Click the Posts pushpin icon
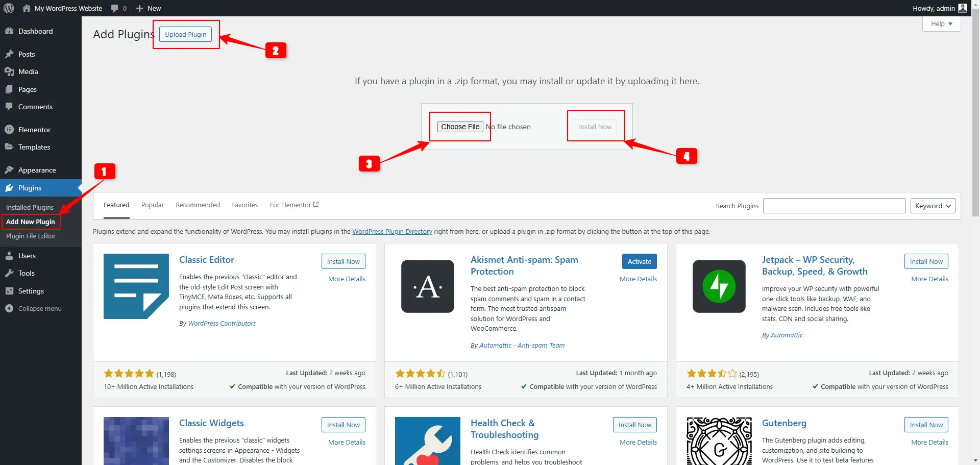This screenshot has width=980, height=465. (x=9, y=54)
